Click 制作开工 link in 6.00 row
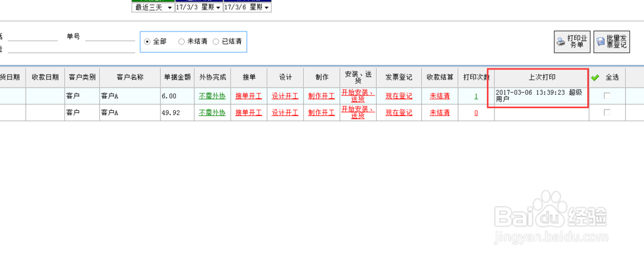Image resolution: width=644 pixels, height=259 pixels. pyautogui.click(x=321, y=96)
